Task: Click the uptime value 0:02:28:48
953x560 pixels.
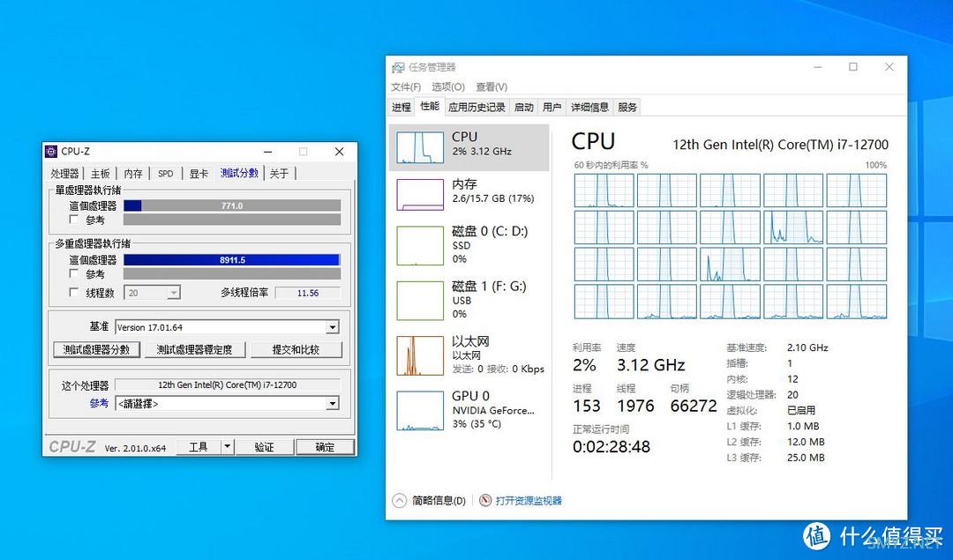Action: point(612,447)
